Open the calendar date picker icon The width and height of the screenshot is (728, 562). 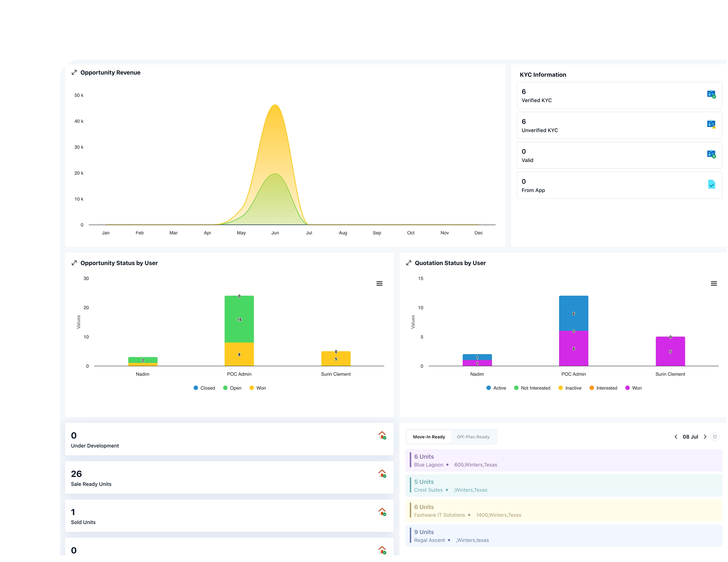point(715,437)
